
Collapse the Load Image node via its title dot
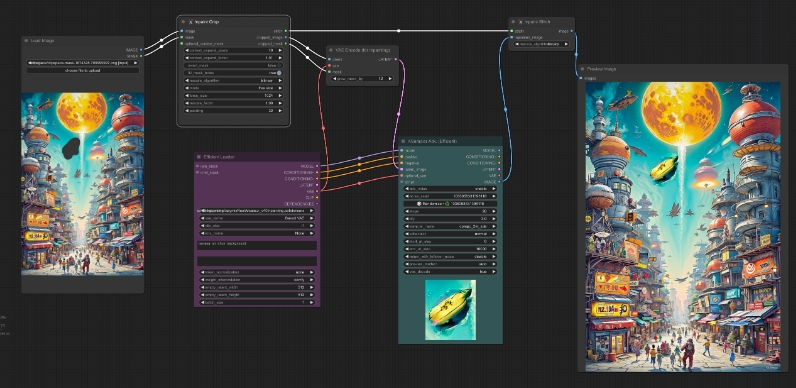(x=26, y=41)
